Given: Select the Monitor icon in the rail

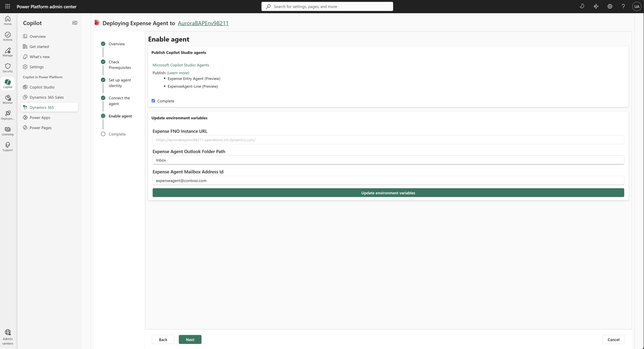Looking at the screenshot, I should (7, 98).
